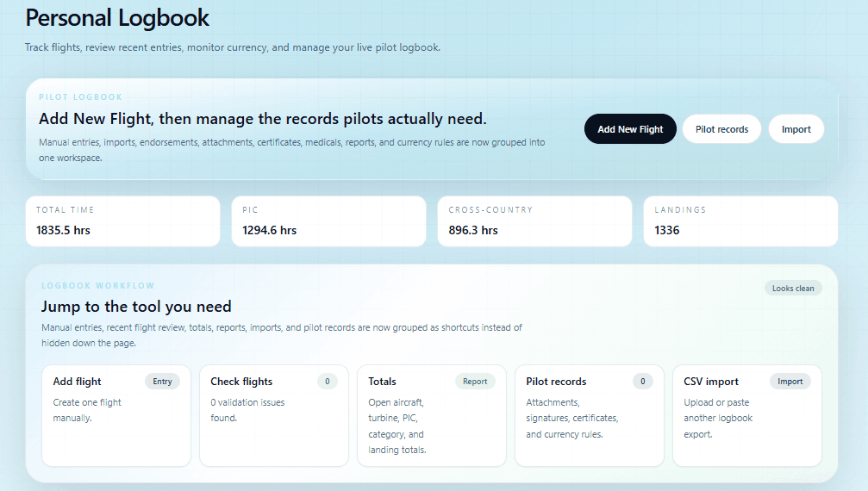Click 'Attachments, signatures, certificates' description text
The height and width of the screenshot is (491, 868).
coord(571,419)
